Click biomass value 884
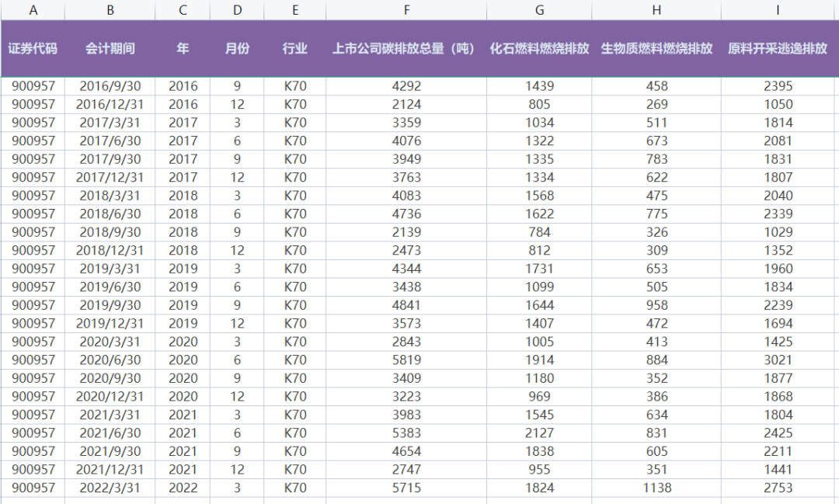This screenshot has width=839, height=504. pos(656,360)
